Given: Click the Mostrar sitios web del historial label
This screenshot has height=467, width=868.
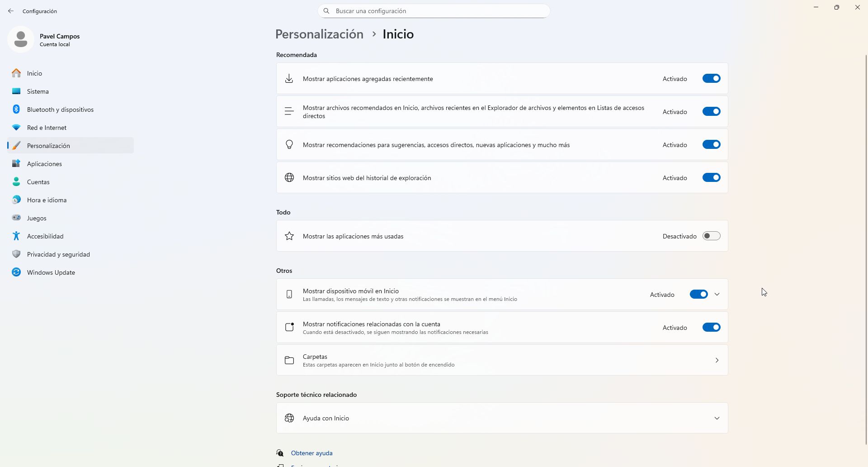Looking at the screenshot, I should click(x=367, y=178).
